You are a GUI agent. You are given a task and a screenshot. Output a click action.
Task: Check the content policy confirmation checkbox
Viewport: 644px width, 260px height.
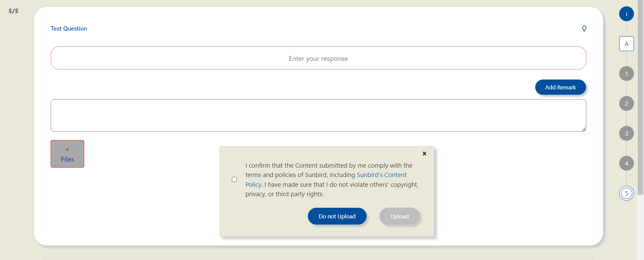coord(234,179)
